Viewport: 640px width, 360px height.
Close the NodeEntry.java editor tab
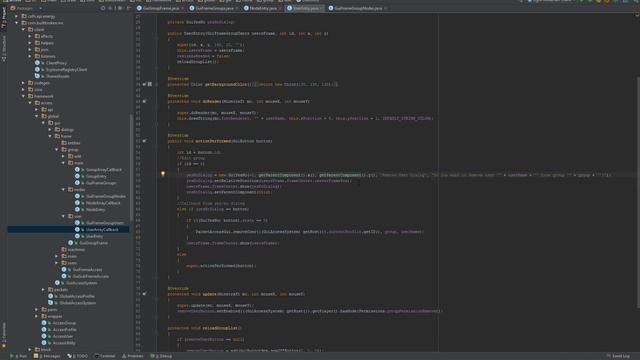(280, 8)
